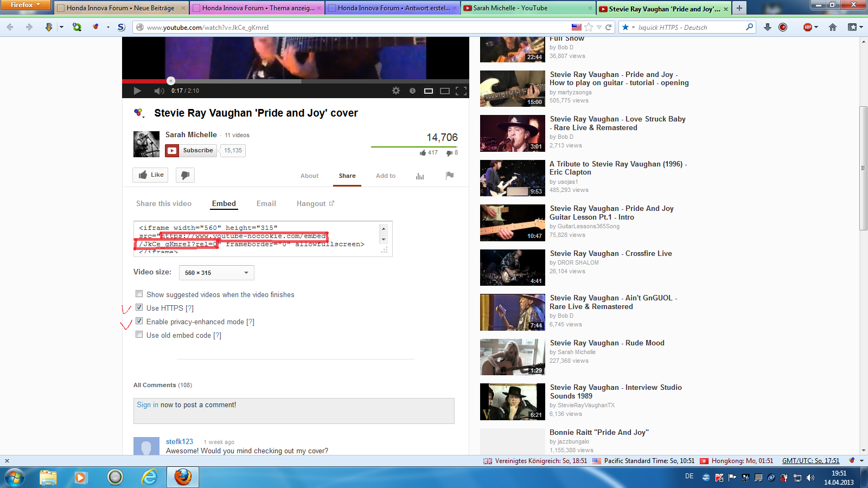The width and height of the screenshot is (868, 488).
Task: Expand the Firefox menu button
Action: click(x=25, y=5)
